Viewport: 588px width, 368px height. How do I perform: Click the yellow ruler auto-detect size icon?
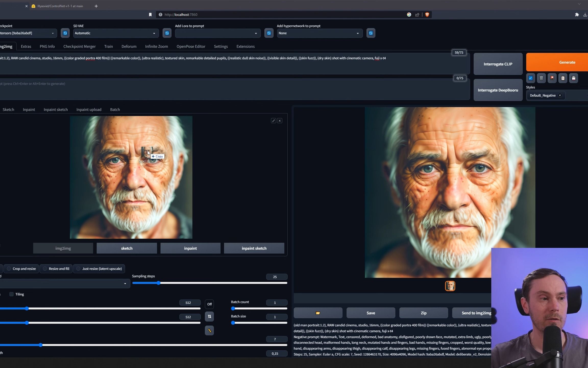209,331
